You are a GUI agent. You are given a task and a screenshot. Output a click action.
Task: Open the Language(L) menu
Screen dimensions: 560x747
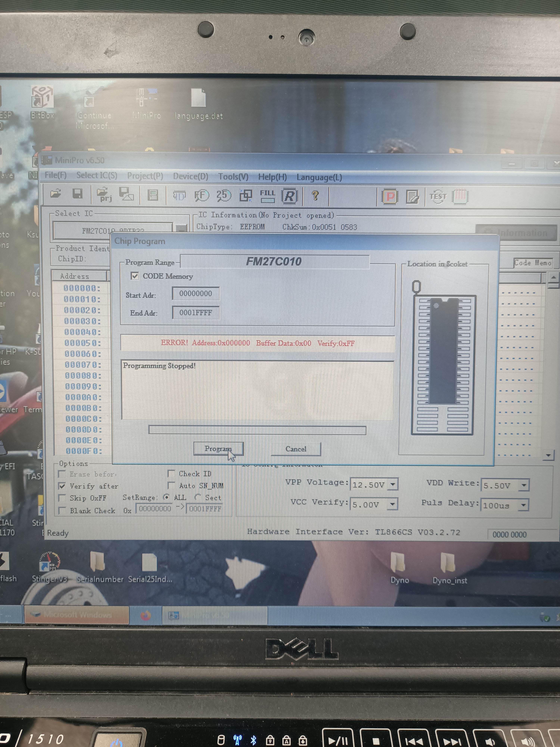pyautogui.click(x=319, y=177)
